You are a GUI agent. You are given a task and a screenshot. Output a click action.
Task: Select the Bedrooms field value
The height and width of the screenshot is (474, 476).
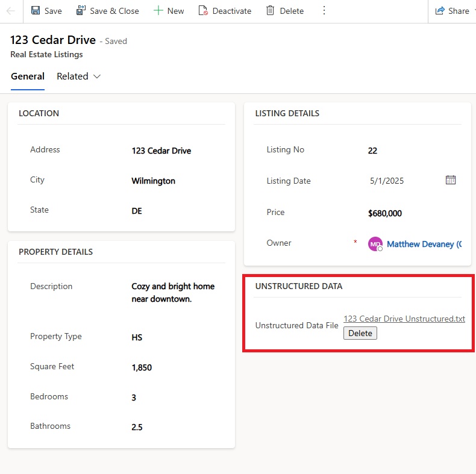[x=134, y=398]
